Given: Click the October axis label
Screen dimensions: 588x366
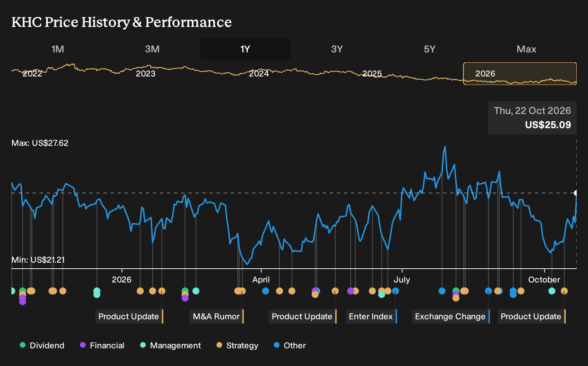Looking at the screenshot, I should (544, 280).
